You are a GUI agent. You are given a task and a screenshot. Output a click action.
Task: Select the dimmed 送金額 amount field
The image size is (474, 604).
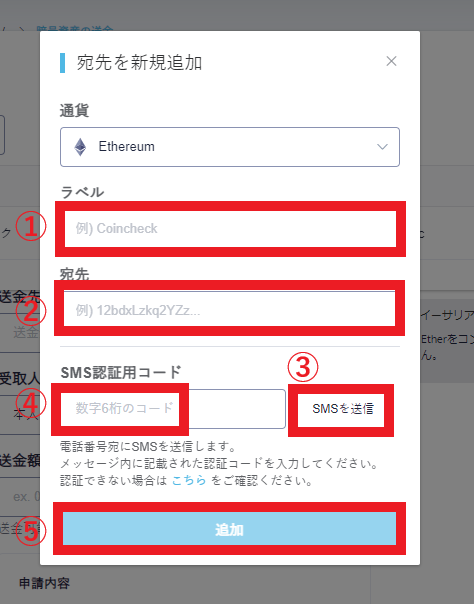point(20,497)
